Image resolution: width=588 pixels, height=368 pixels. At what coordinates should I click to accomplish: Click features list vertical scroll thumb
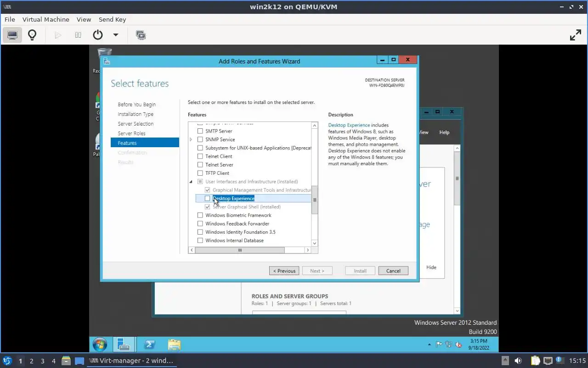(x=315, y=200)
